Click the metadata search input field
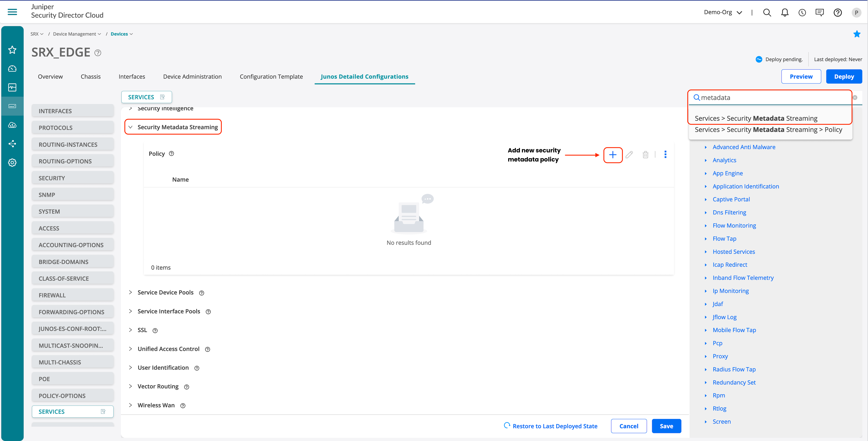This screenshot has width=868, height=441. 772,98
